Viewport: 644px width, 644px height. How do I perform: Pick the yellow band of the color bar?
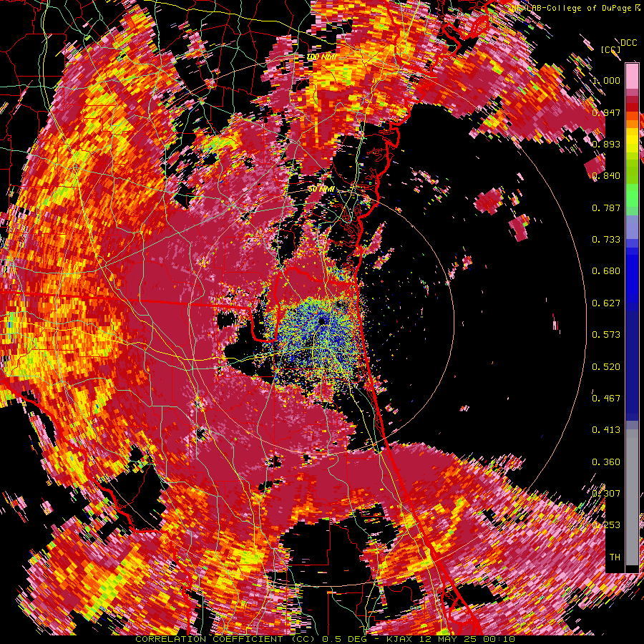(632, 139)
